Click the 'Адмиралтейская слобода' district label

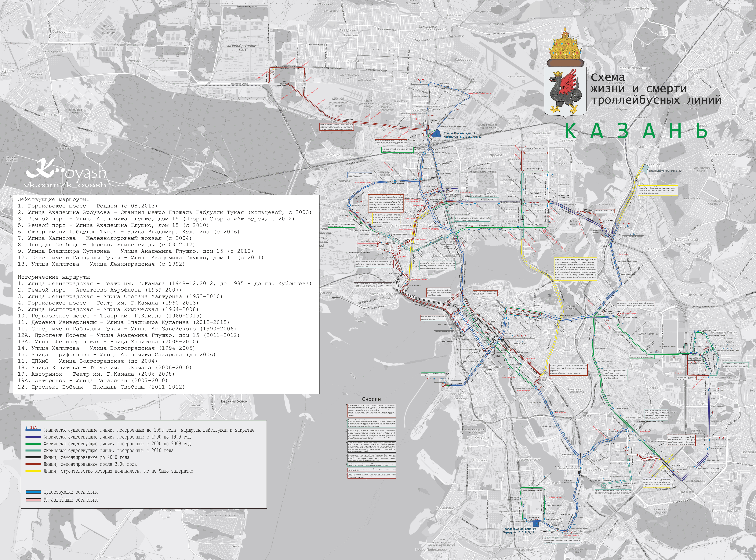click(383, 296)
